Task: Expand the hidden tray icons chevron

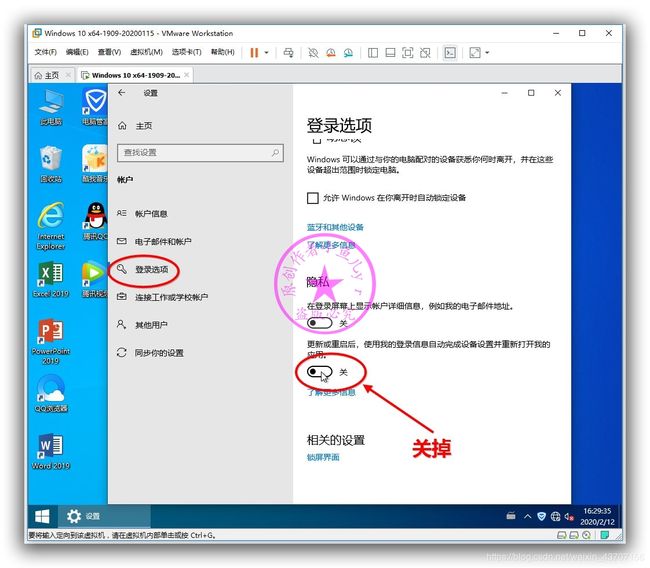Action: click(x=527, y=516)
